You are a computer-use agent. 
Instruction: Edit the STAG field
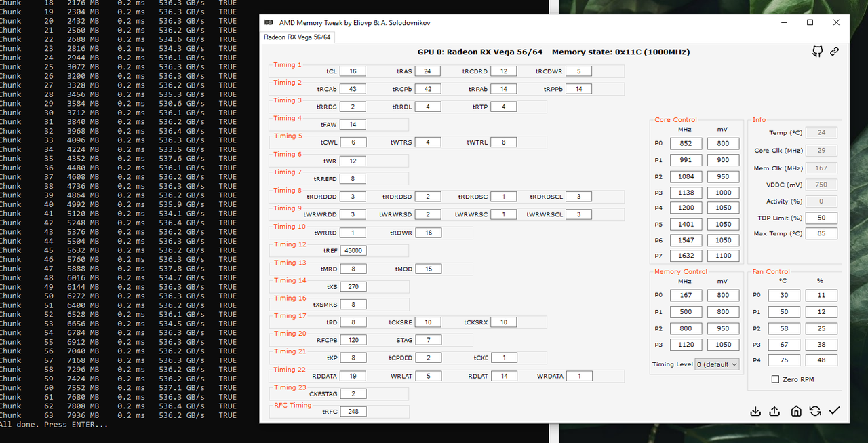pos(427,340)
